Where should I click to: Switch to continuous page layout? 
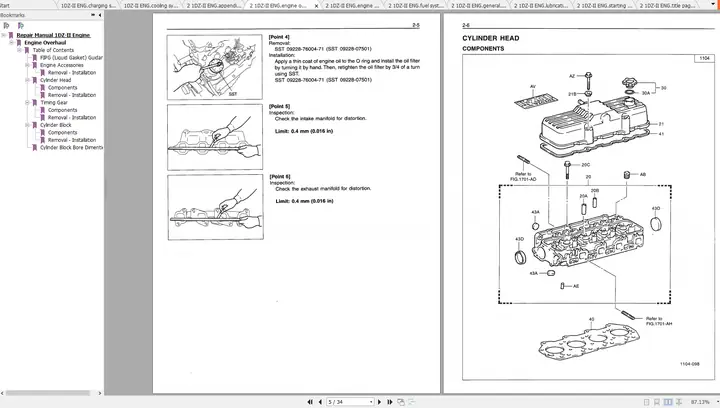[657, 402]
